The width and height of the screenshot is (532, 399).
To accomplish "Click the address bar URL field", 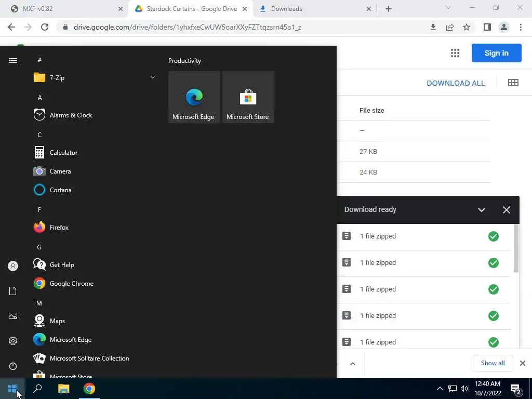I will pyautogui.click(x=187, y=27).
